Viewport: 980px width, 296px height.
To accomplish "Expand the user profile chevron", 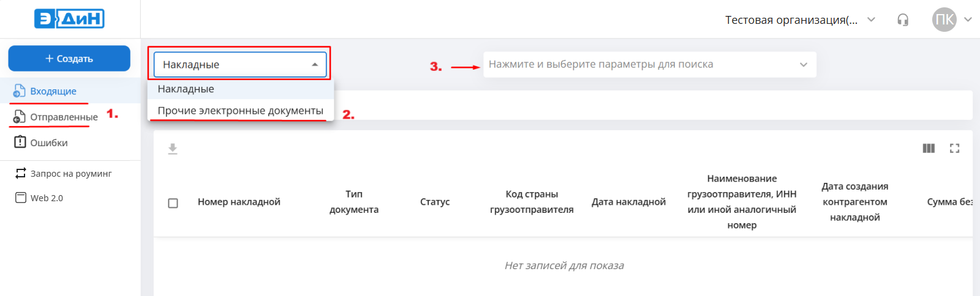I will click(968, 20).
